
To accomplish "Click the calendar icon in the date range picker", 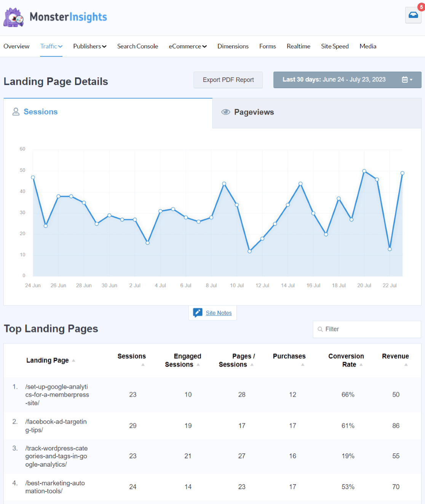I will point(405,80).
